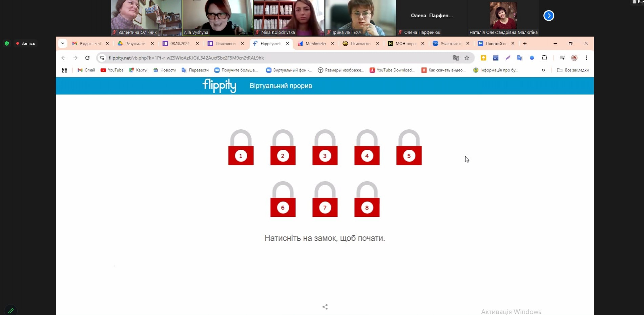Go back to the previous page
Viewport: 644px width, 315px height.
63,58
